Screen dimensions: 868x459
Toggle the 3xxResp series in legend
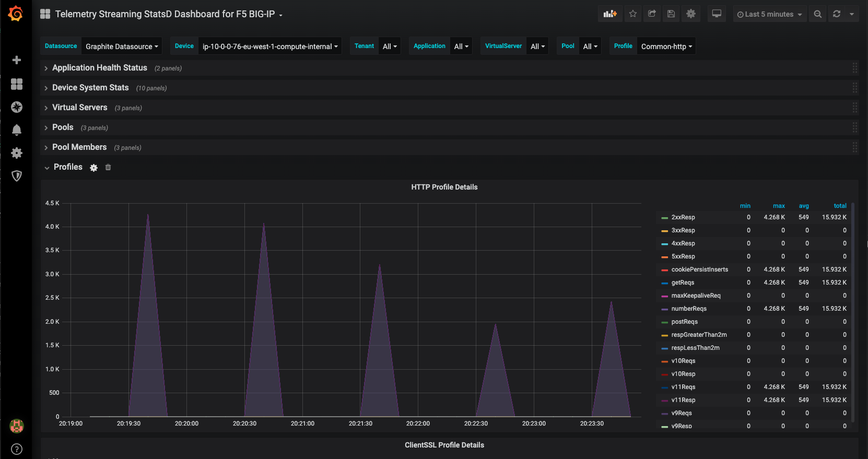pyautogui.click(x=683, y=230)
